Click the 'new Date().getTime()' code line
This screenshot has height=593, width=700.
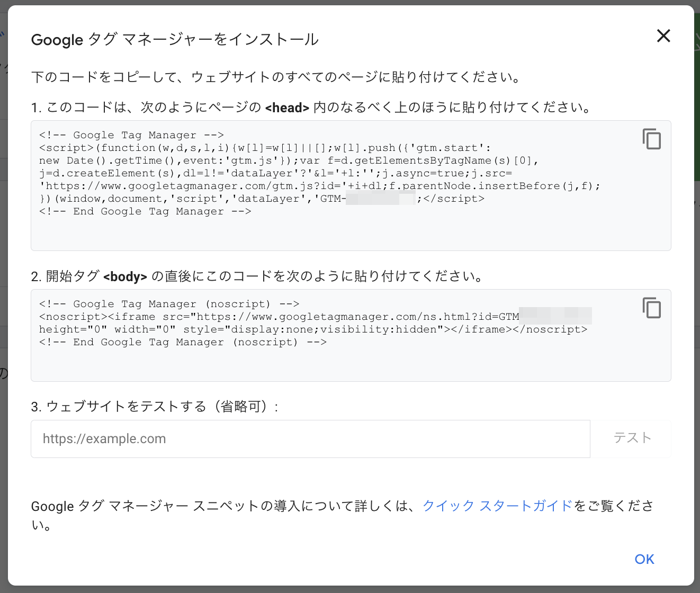tap(289, 160)
